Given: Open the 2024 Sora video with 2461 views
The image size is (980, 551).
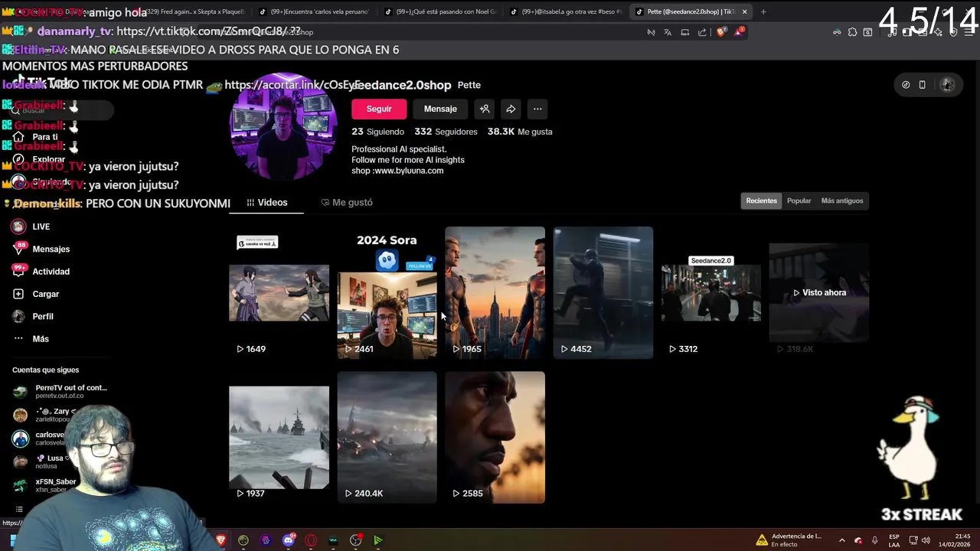Looking at the screenshot, I should point(387,292).
